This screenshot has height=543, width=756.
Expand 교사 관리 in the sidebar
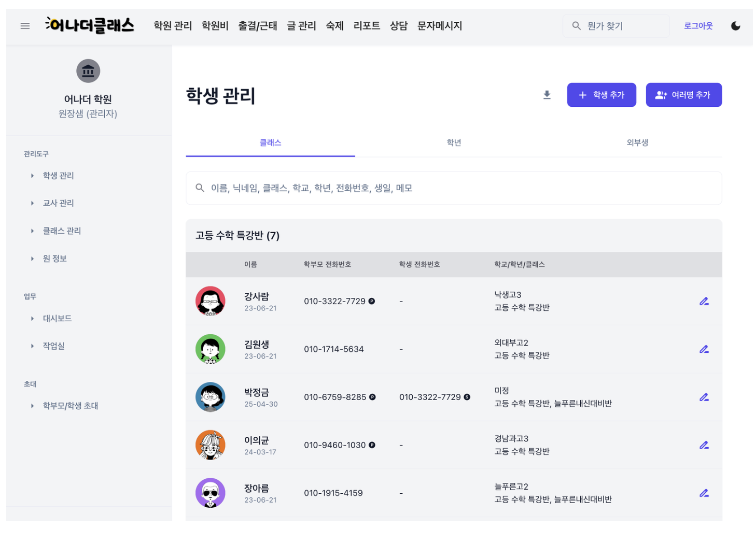[58, 203]
